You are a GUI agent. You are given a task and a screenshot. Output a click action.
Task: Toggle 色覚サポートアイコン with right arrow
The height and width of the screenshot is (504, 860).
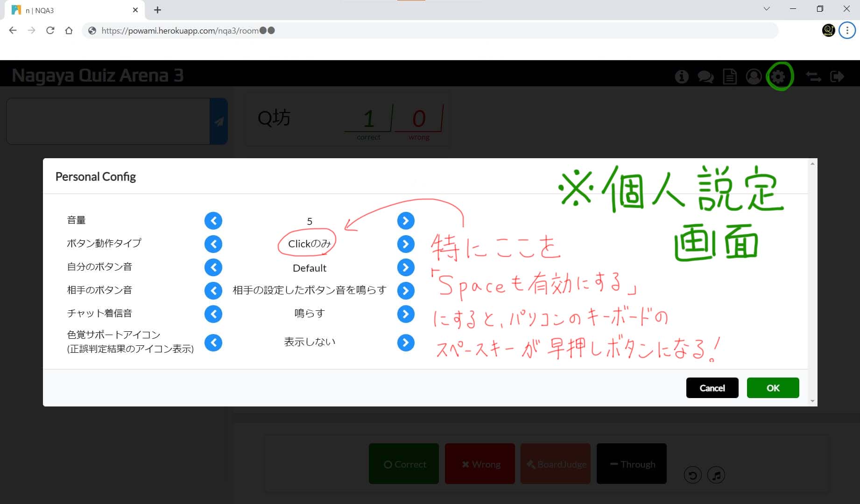(x=406, y=343)
